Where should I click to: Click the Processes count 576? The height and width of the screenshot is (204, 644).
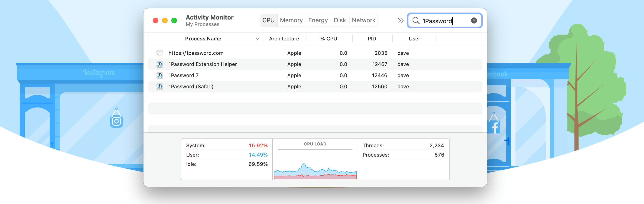tap(439, 155)
